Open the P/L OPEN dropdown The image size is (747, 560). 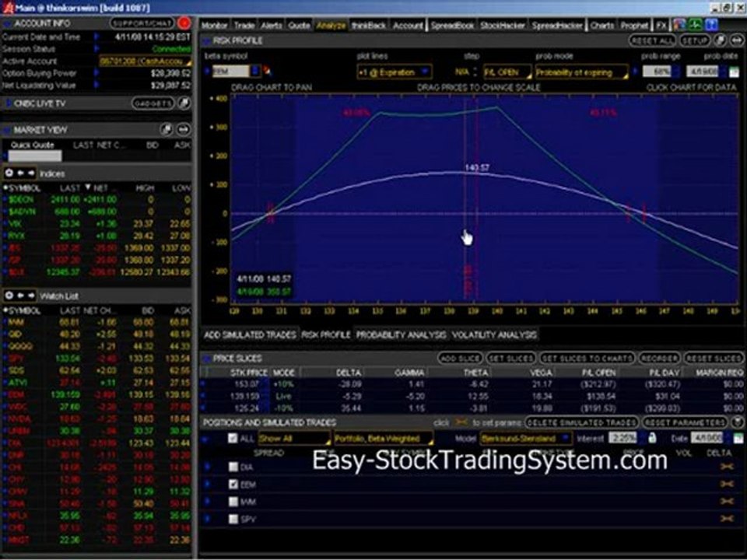point(507,72)
